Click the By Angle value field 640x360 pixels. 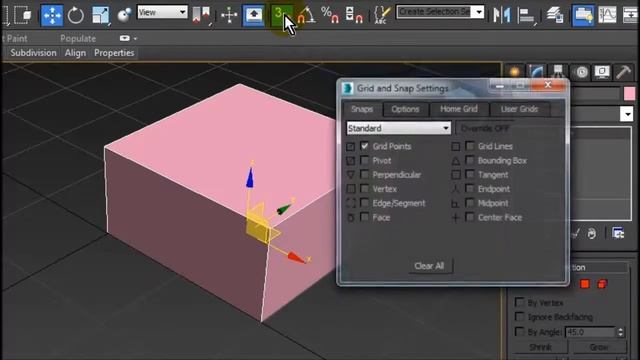(x=589, y=332)
